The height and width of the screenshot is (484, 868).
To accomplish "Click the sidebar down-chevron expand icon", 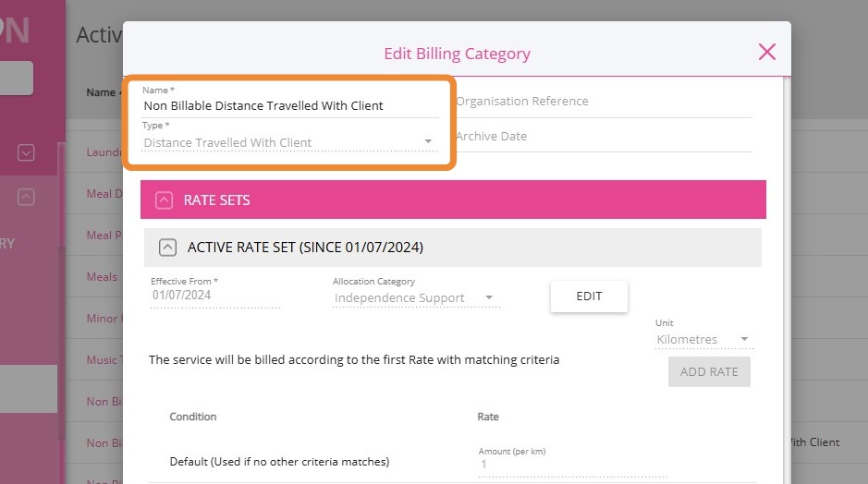I will [x=26, y=152].
